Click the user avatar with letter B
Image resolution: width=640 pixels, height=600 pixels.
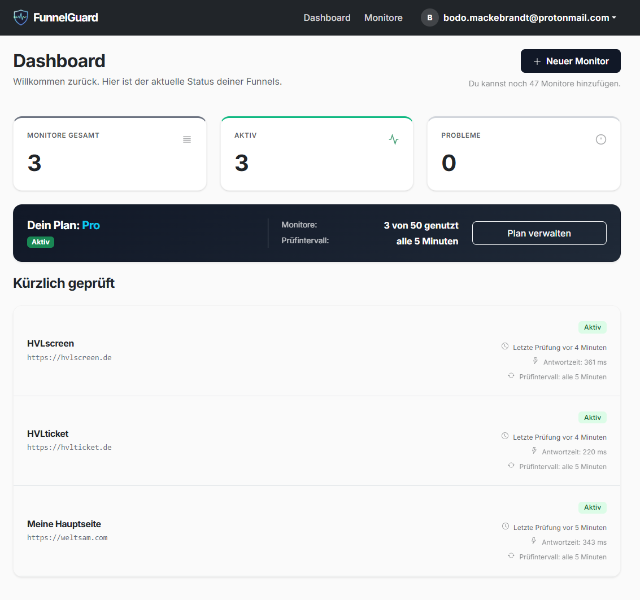coord(429,18)
